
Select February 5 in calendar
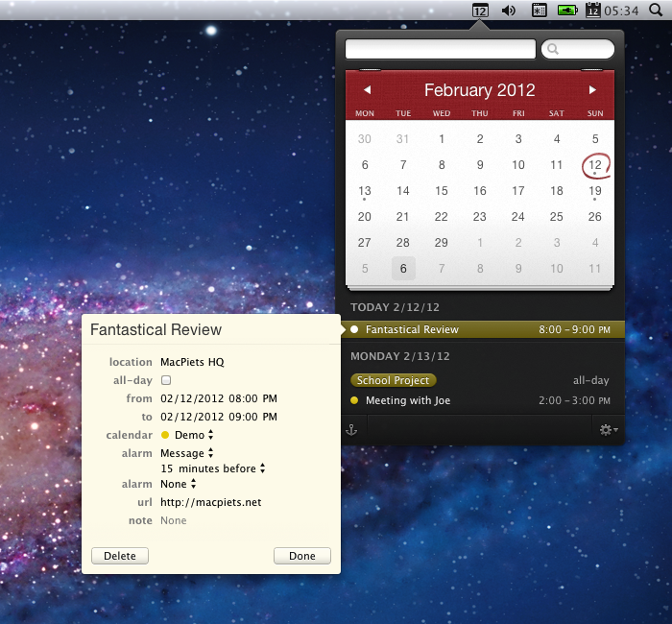point(595,139)
